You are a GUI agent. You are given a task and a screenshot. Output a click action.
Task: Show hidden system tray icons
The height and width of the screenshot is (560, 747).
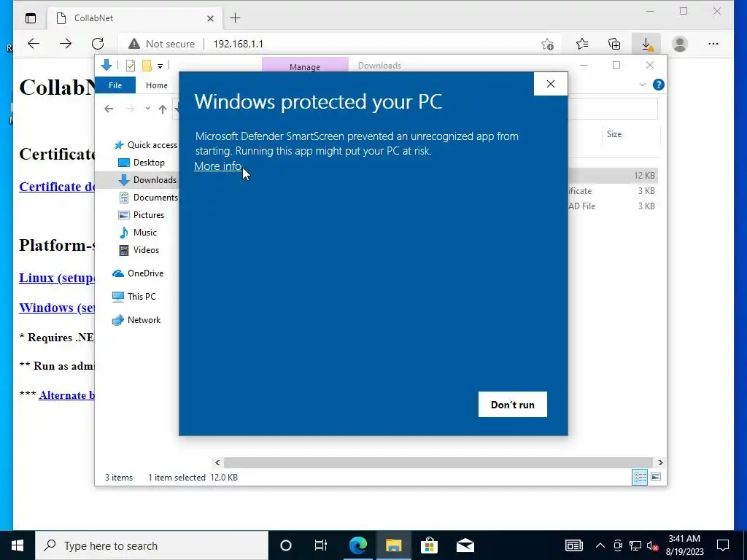pyautogui.click(x=600, y=545)
